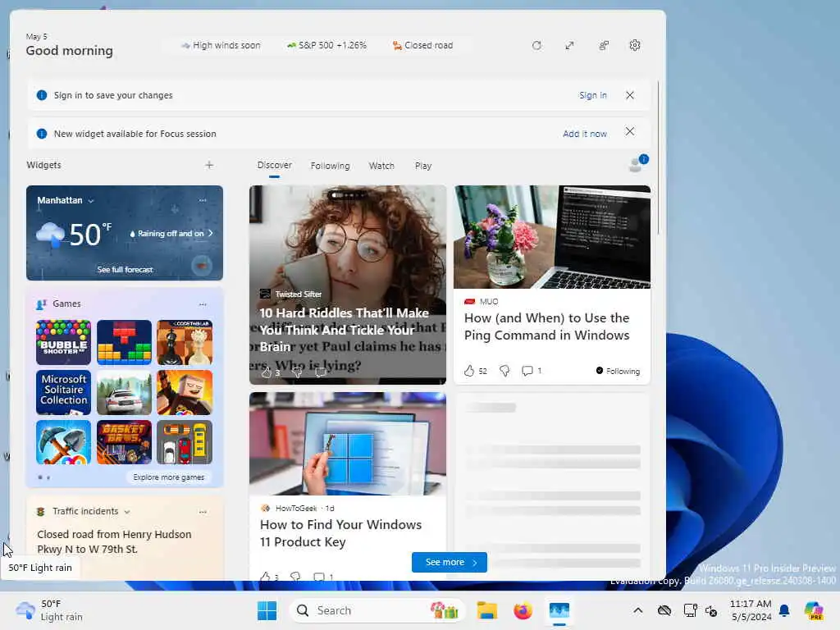Click Add it now for Focus session
Screen dimensions: 840x630
[x=584, y=134]
